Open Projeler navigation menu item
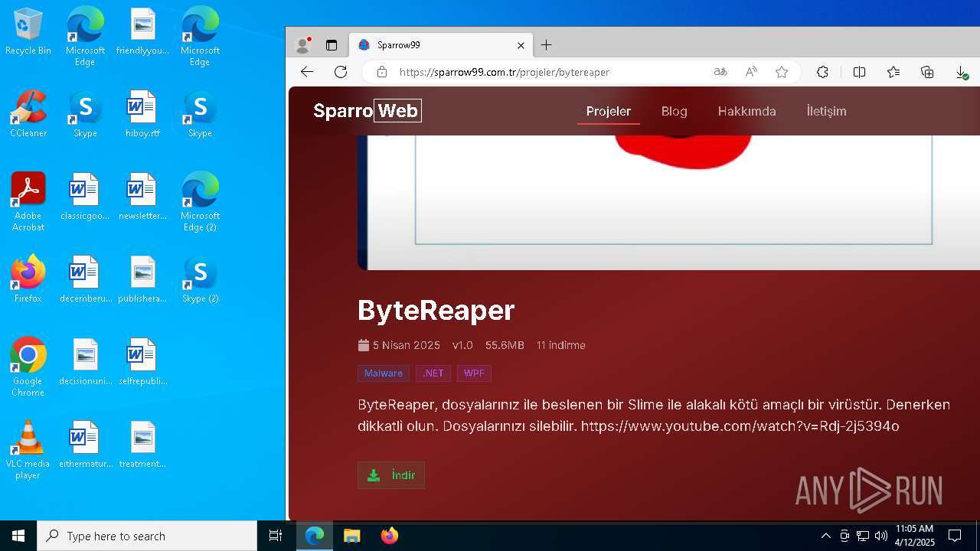Screen dimensions: 980x551 [609, 111]
